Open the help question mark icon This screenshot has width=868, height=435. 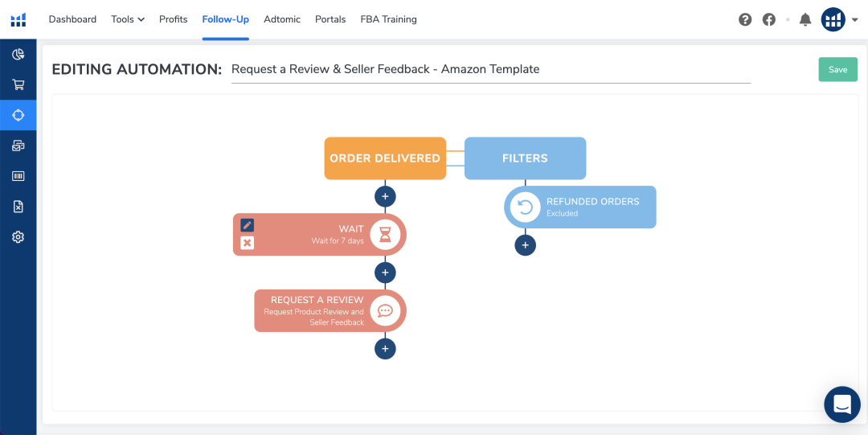[x=745, y=19]
